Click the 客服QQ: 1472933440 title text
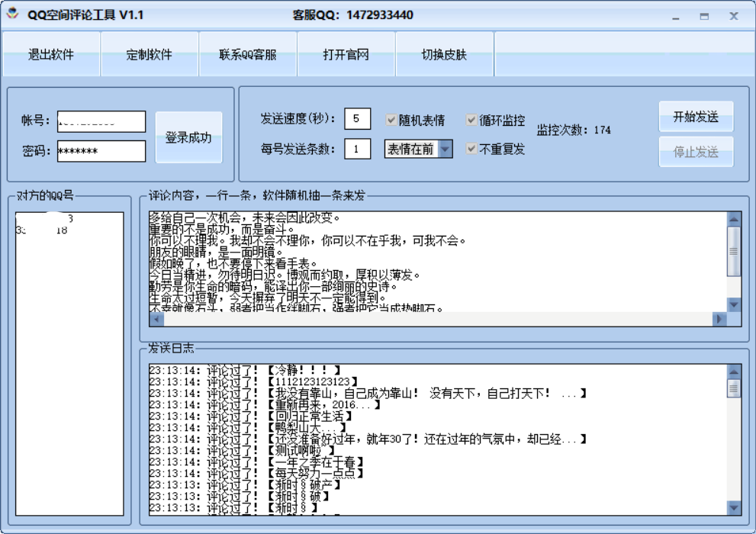The height and width of the screenshot is (534, 756). point(353,15)
